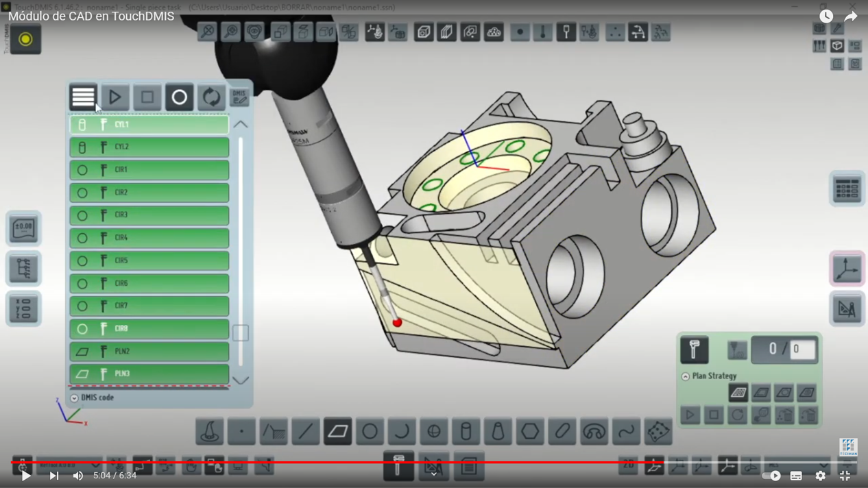Click the DMIS edit tab on the feature panel

point(239,97)
